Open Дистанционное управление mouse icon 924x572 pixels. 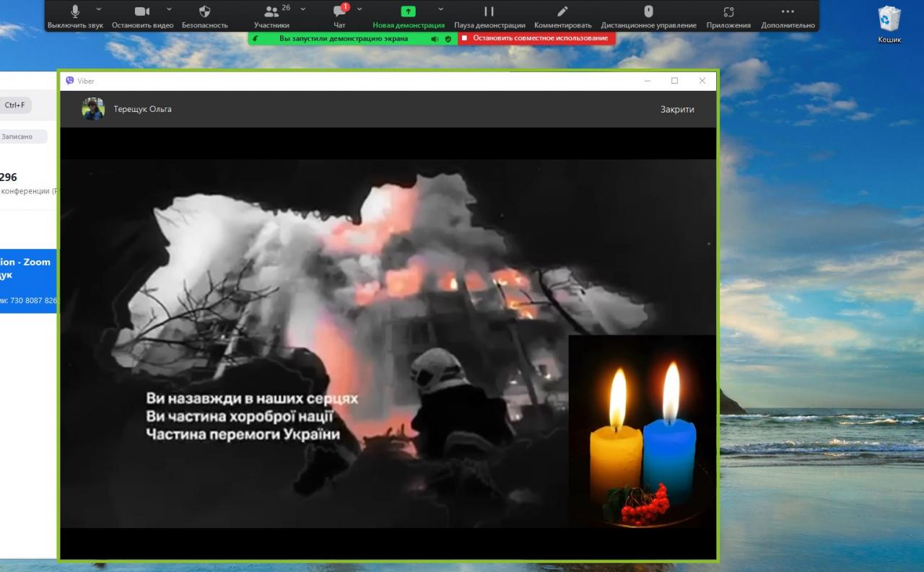point(648,12)
